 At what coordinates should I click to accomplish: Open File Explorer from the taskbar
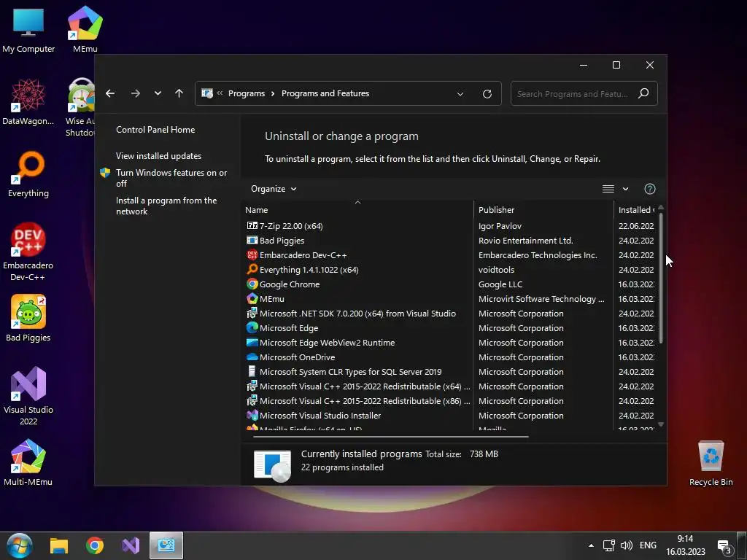point(59,545)
